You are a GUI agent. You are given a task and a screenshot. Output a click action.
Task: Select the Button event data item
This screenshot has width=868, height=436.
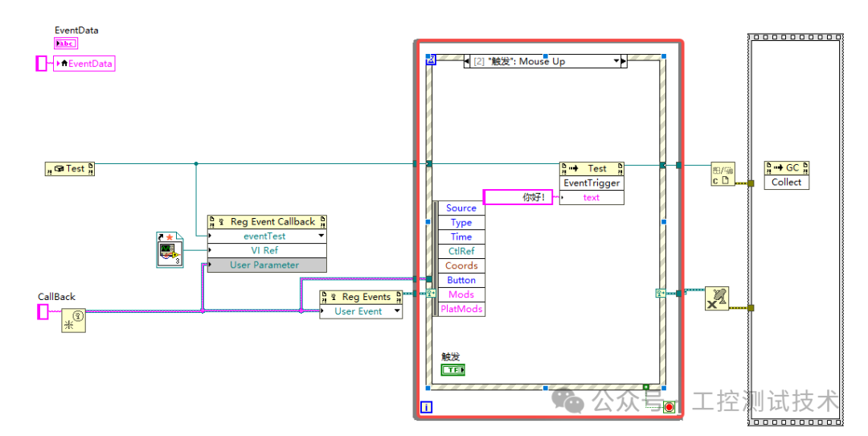click(461, 280)
